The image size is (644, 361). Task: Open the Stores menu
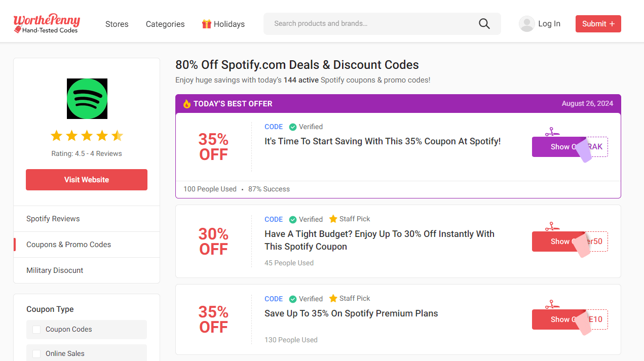(x=117, y=24)
